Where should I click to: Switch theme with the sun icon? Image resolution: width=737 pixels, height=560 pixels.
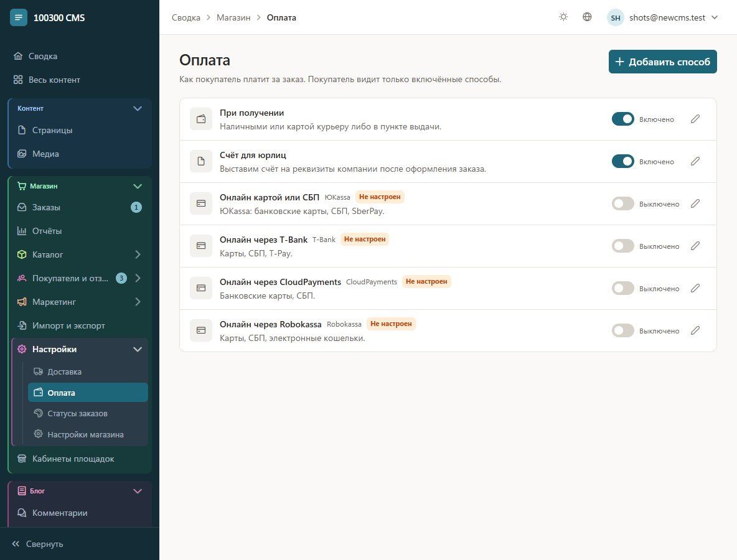click(563, 17)
